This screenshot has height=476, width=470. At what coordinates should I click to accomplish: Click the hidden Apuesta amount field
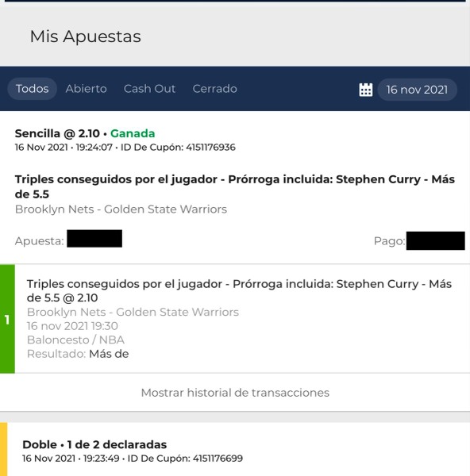coord(94,239)
